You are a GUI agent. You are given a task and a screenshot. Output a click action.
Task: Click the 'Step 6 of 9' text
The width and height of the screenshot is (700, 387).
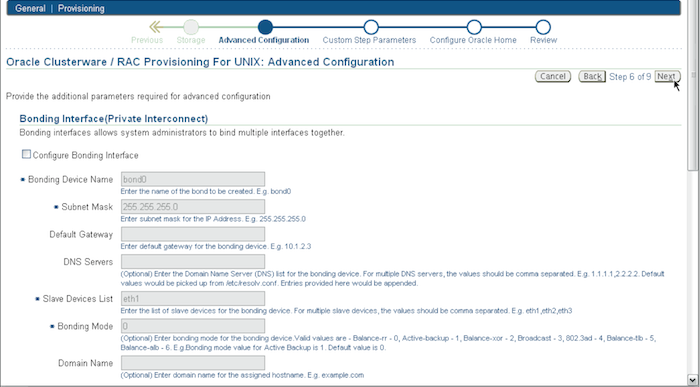(x=630, y=77)
